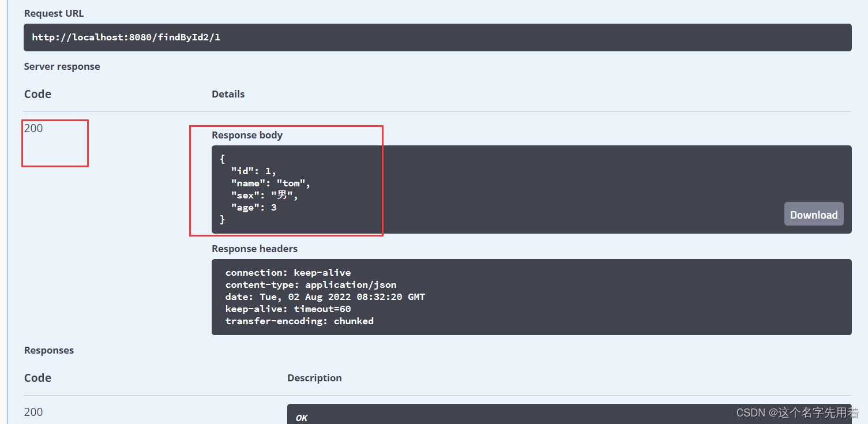Click the "Responses" section heading
868x424 pixels.
tap(49, 350)
